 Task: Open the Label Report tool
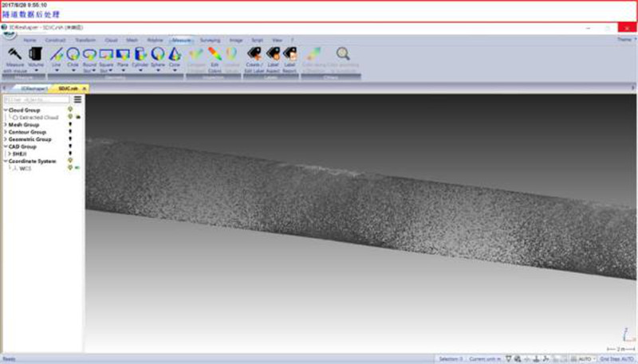(289, 55)
